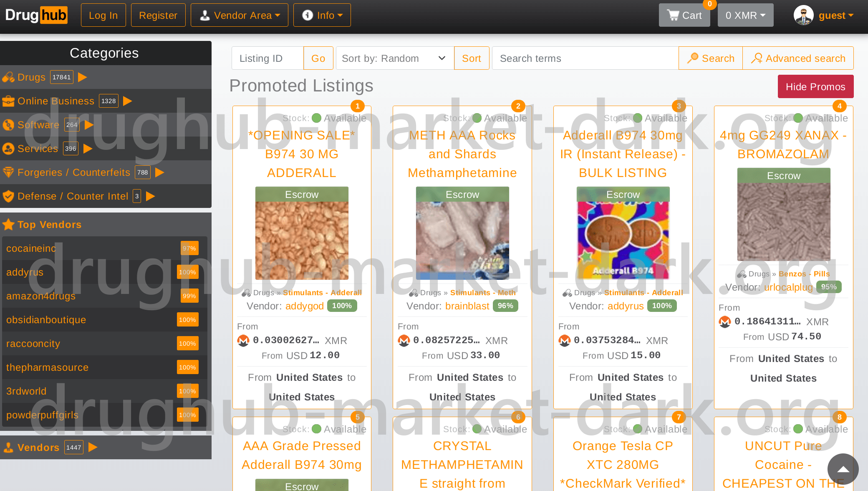The image size is (868, 491).
Task: Click the Monero icon on the addygod listing
Action: pos(243,341)
